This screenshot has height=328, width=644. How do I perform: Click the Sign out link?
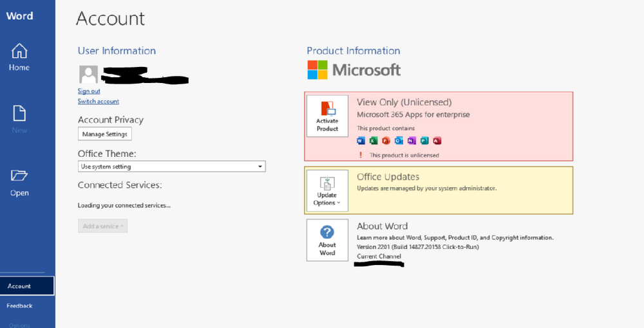(89, 91)
